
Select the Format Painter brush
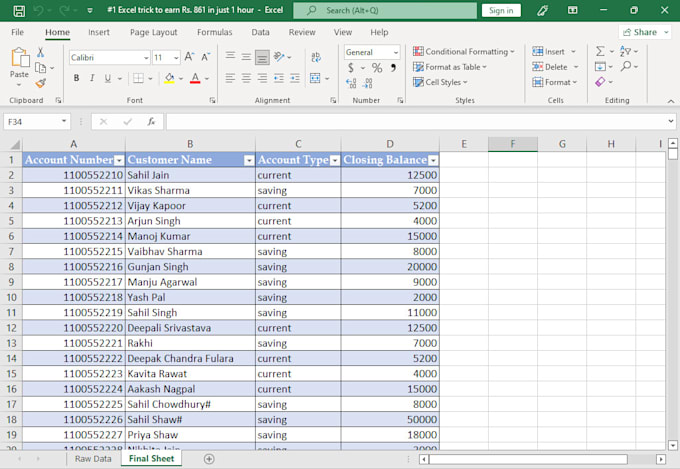pos(41,83)
